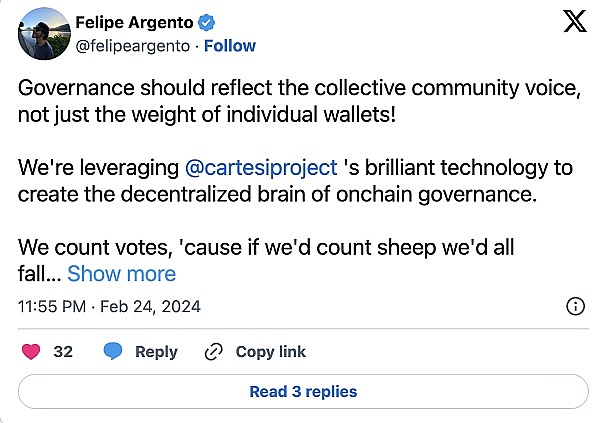Click the @felipeargento handle
Image resolution: width=600 pixels, height=423 pixels.
click(x=132, y=46)
